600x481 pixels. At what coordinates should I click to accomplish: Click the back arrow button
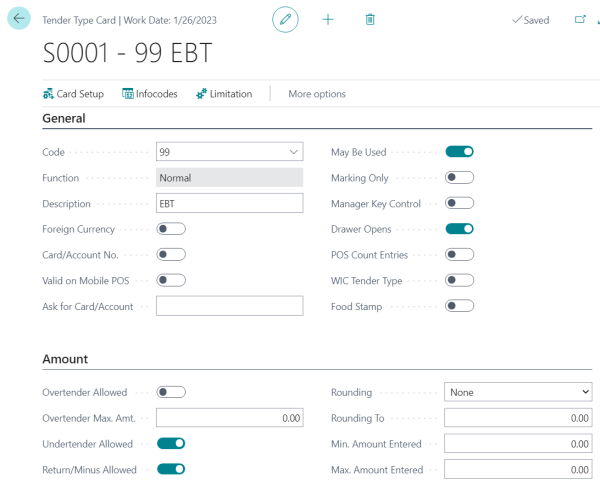click(x=19, y=18)
